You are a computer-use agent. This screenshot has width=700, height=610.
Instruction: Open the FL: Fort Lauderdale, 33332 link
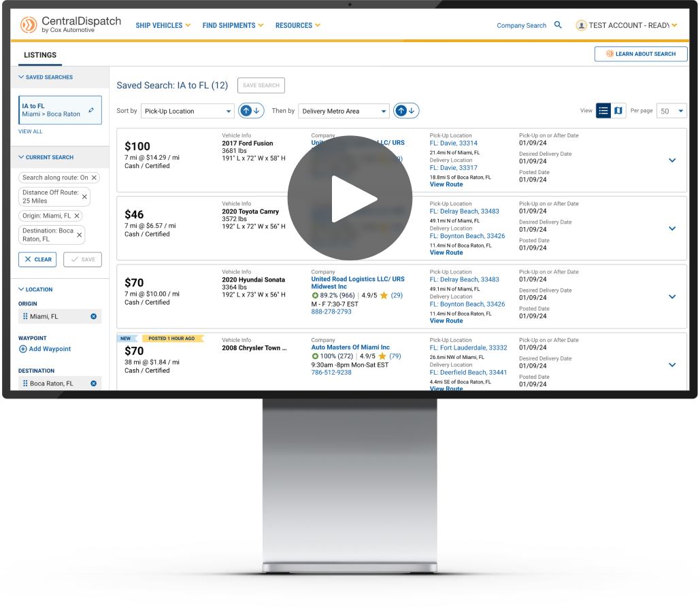468,348
